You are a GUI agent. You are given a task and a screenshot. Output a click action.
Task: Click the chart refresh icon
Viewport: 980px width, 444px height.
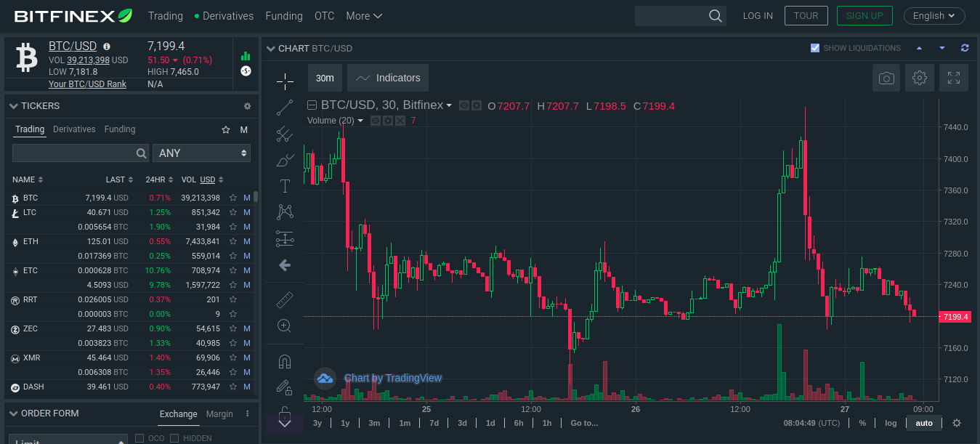tap(965, 48)
